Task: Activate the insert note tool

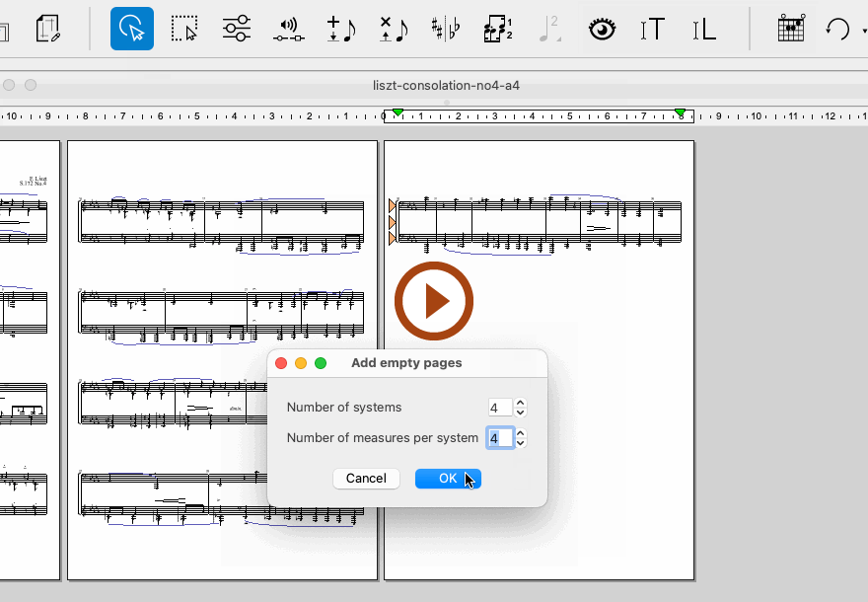Action: tap(341, 29)
